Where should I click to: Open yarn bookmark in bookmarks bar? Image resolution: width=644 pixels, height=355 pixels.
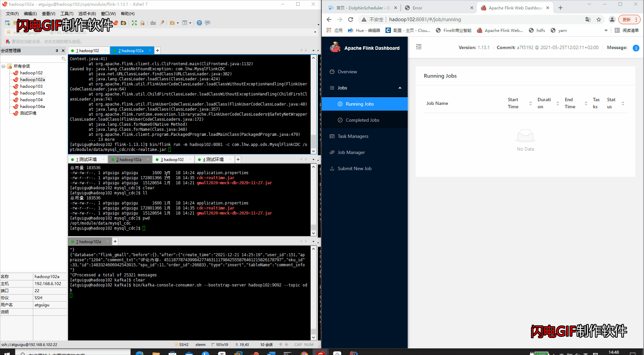pyautogui.click(x=559, y=30)
